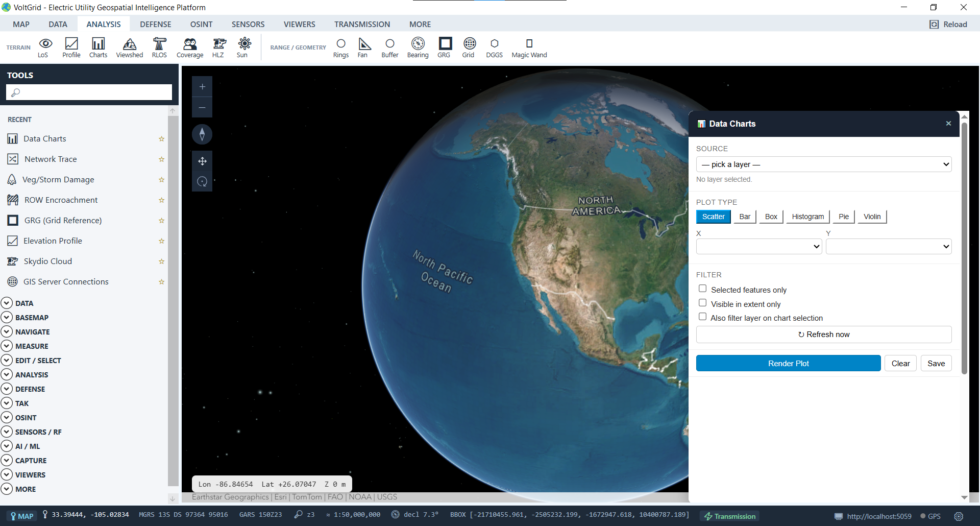This screenshot has height=526, width=980.
Task: Zoom out with the map minus button
Action: click(202, 108)
